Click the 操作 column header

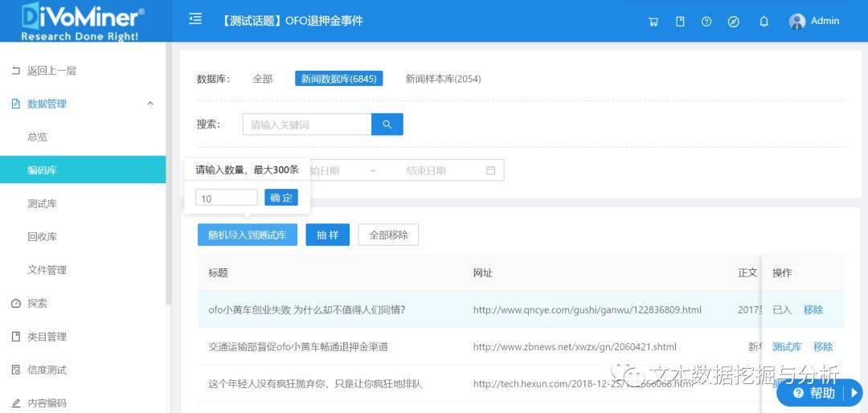(782, 273)
